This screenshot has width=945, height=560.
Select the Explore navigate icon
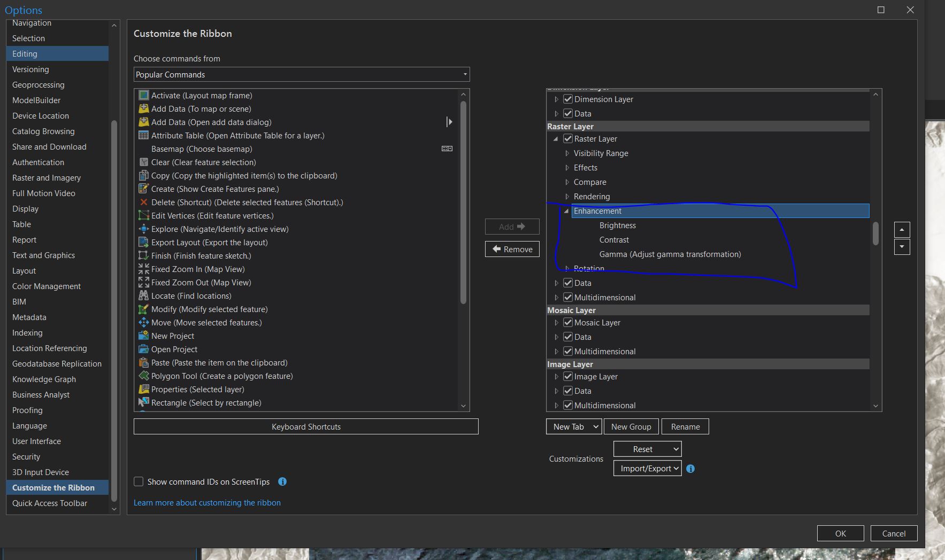(x=144, y=229)
